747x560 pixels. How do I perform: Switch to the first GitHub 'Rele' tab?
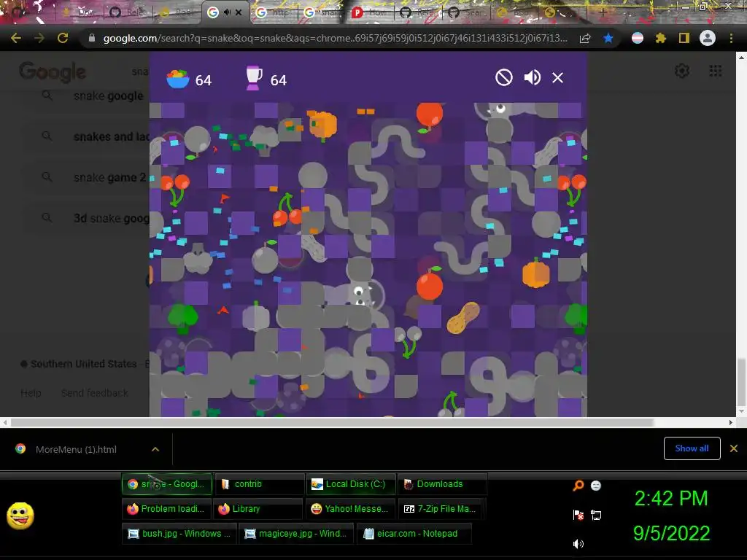coord(126,12)
